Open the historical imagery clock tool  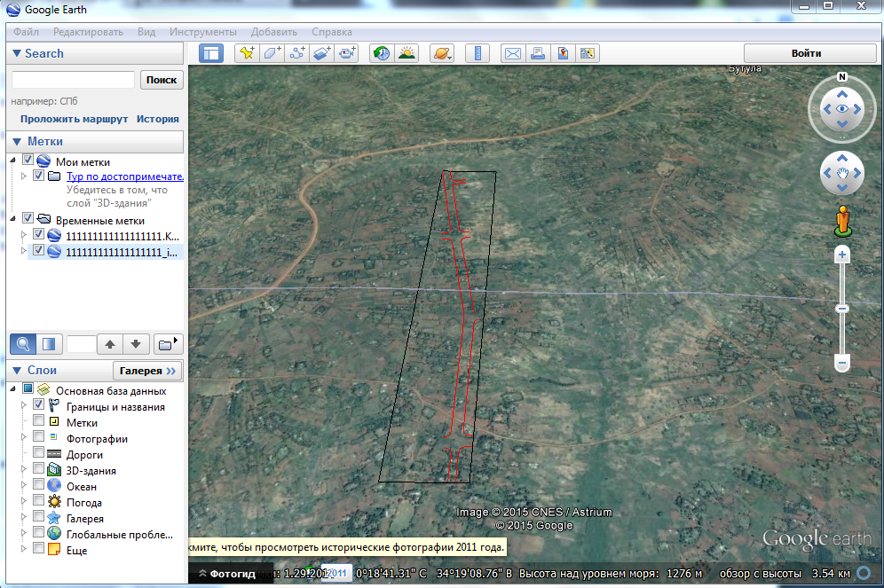click(382, 53)
